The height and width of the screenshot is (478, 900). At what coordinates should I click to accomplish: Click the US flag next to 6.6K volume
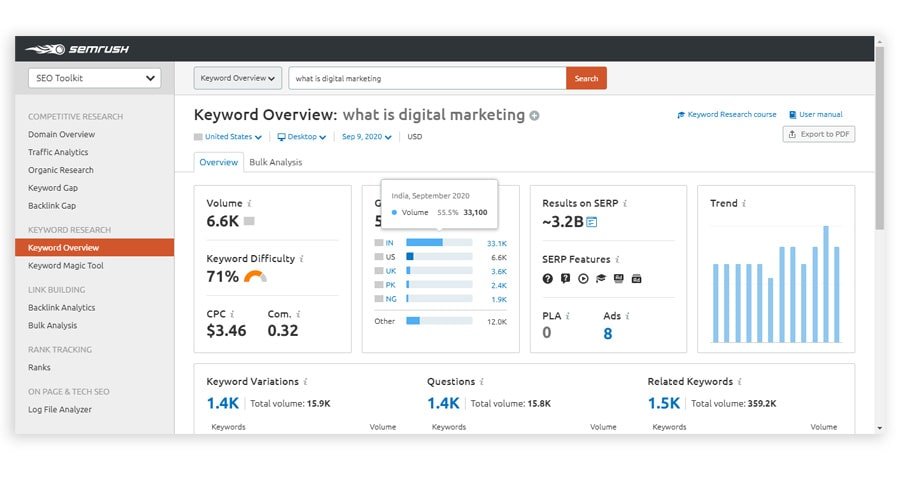[249, 221]
